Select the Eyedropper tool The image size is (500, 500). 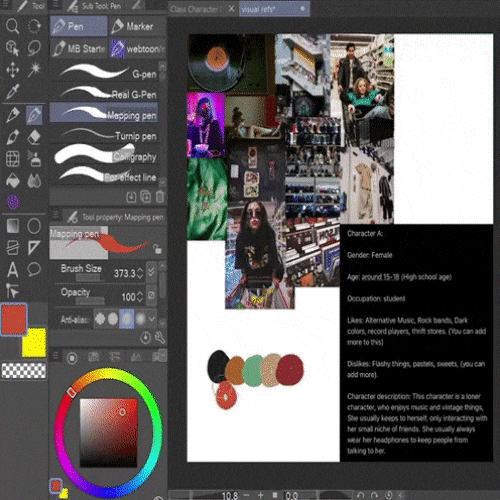[12, 92]
